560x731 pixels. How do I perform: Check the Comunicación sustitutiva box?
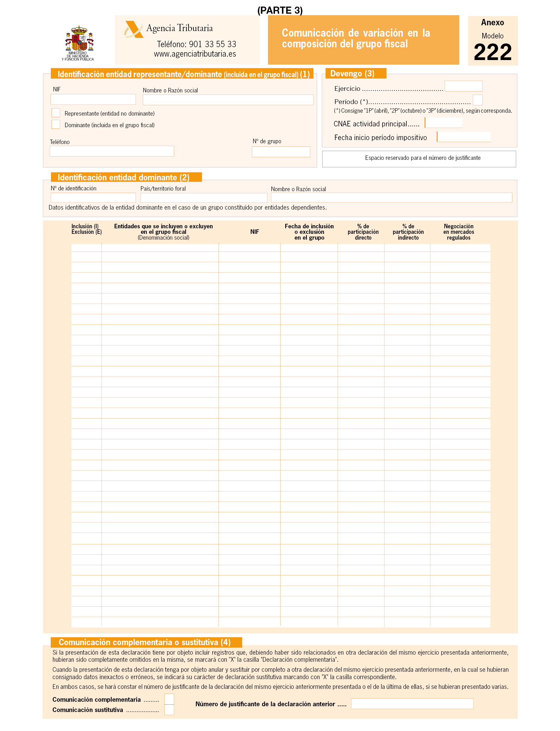tap(169, 709)
